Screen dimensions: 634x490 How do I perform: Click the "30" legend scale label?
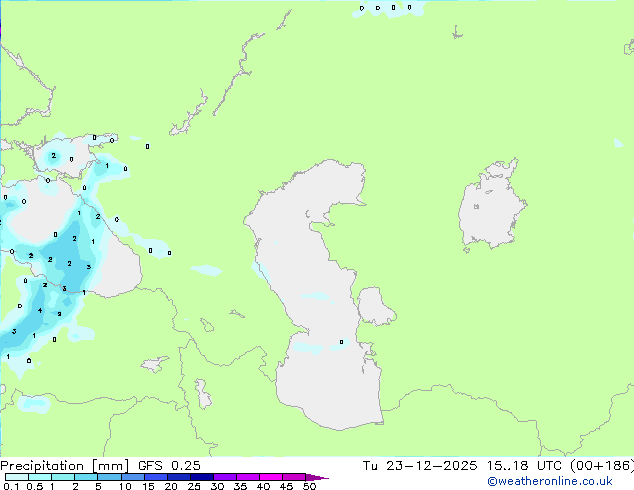pos(217,486)
